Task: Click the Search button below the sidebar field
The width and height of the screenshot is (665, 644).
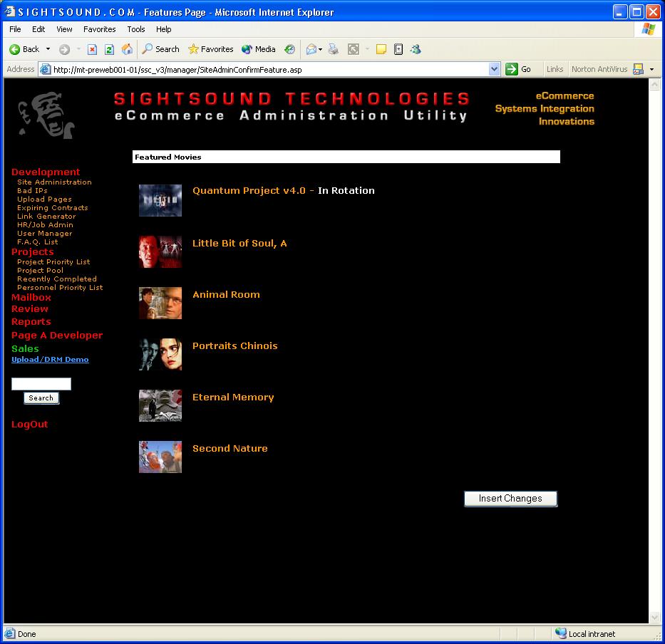Action: tap(41, 398)
